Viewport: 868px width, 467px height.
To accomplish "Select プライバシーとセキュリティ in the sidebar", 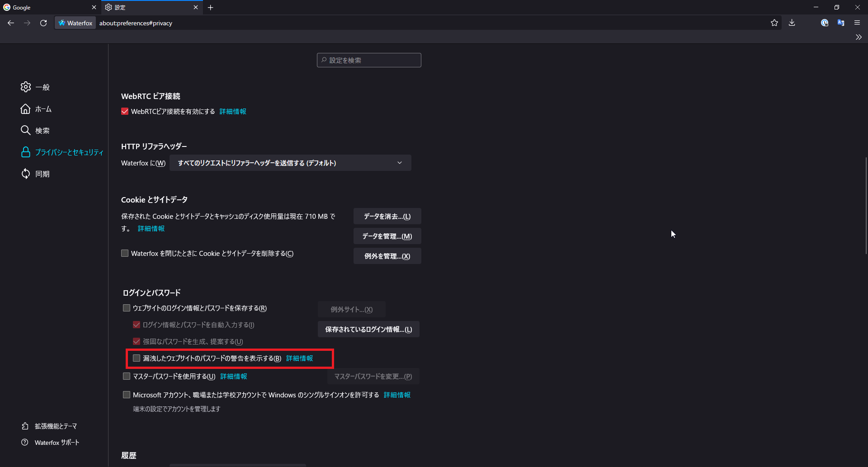I will point(62,152).
